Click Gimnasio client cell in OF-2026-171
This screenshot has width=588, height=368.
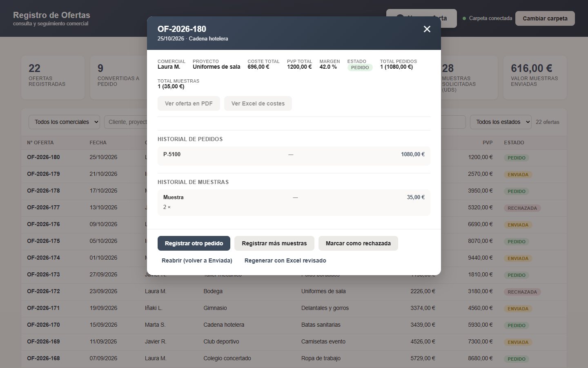tap(215, 308)
